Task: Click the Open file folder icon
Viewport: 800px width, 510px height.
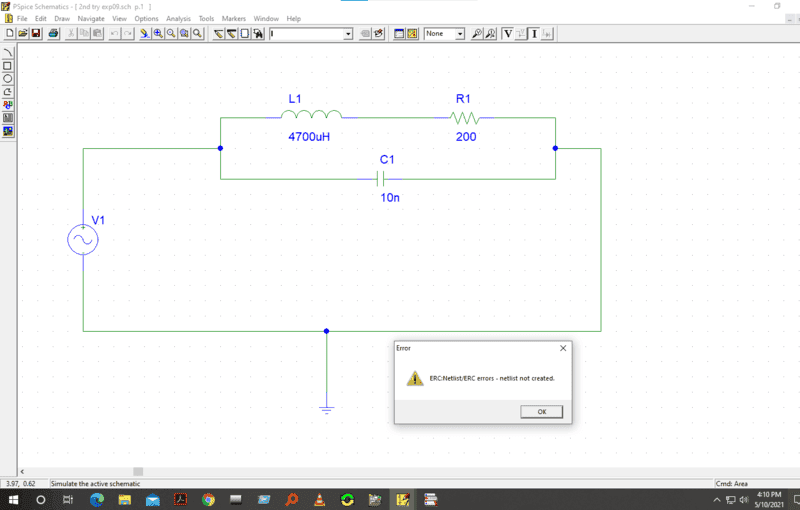Action: coord(23,33)
